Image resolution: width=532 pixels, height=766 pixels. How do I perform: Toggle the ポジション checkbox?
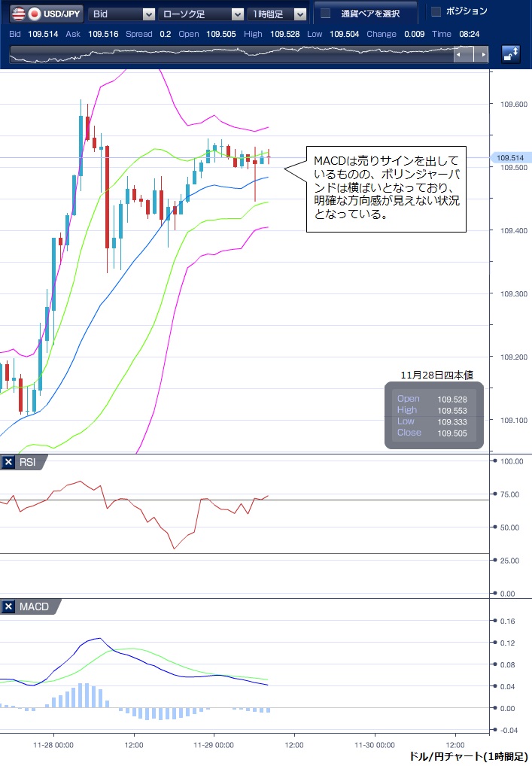(x=436, y=11)
